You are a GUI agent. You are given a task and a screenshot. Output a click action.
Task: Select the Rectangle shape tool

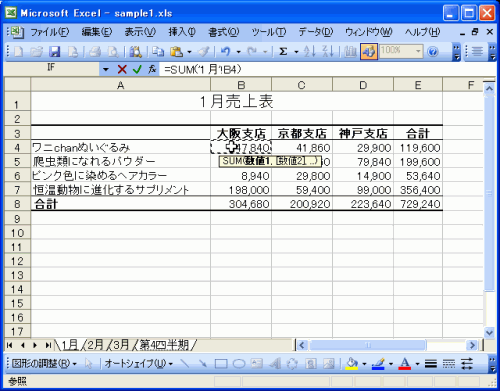221,364
